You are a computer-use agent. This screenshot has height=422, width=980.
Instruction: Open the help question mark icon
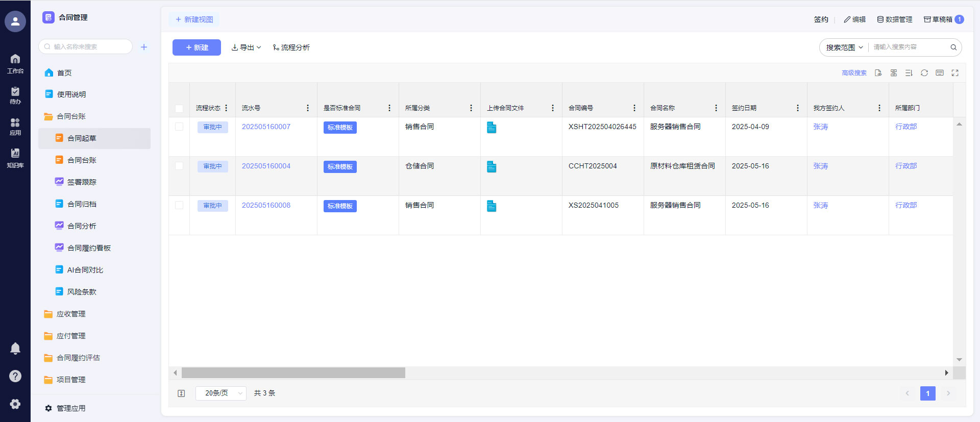click(x=15, y=376)
